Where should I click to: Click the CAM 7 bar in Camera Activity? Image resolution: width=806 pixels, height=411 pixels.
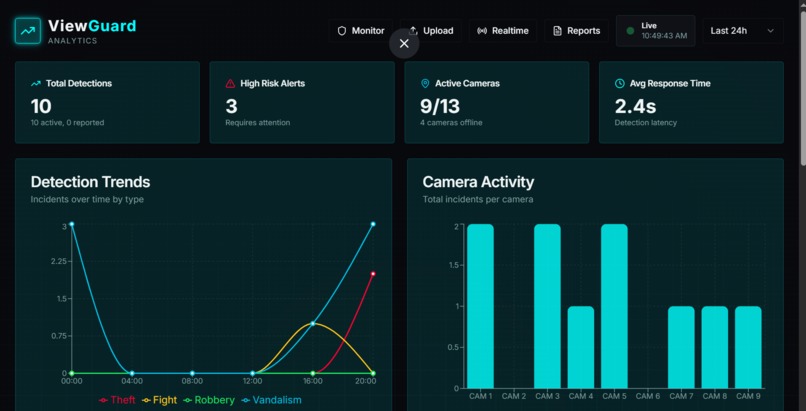[681, 347]
